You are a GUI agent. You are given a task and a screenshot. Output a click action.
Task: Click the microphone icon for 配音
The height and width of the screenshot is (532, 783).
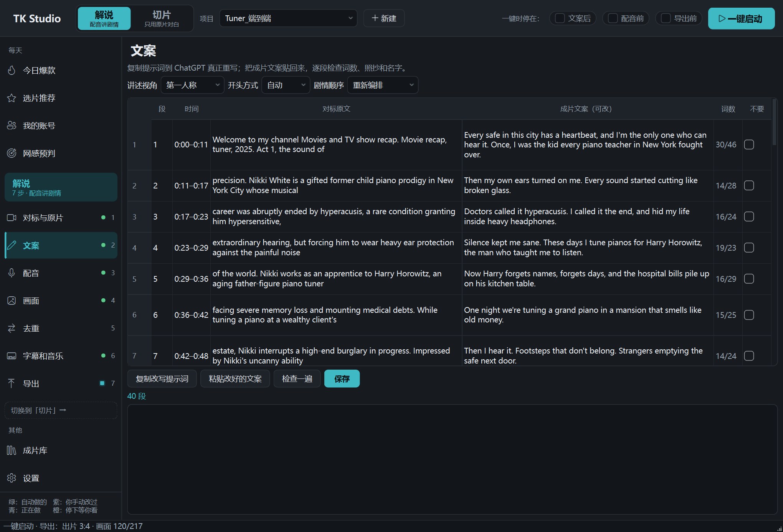click(x=12, y=273)
